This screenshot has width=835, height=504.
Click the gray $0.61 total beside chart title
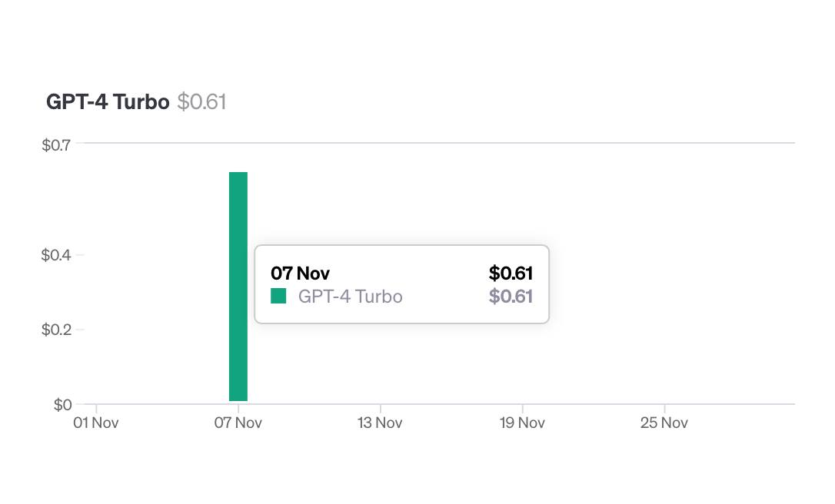(x=201, y=102)
